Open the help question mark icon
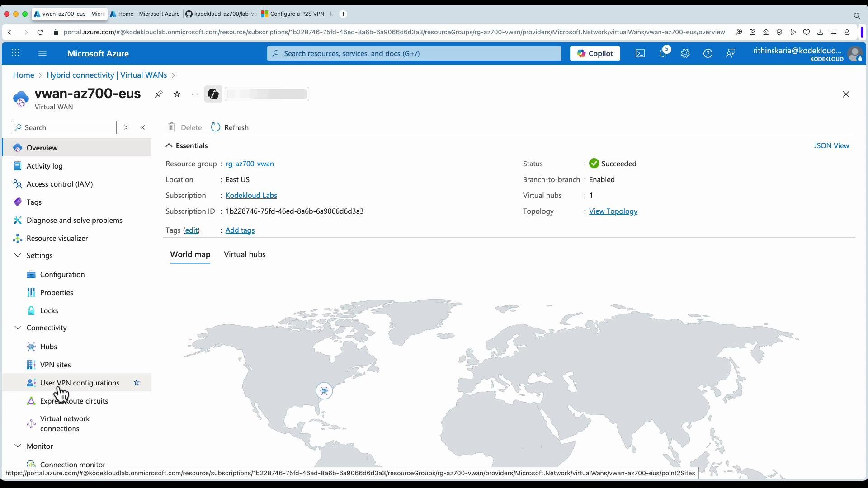Screen dimensions: 868x488 coord(708,53)
